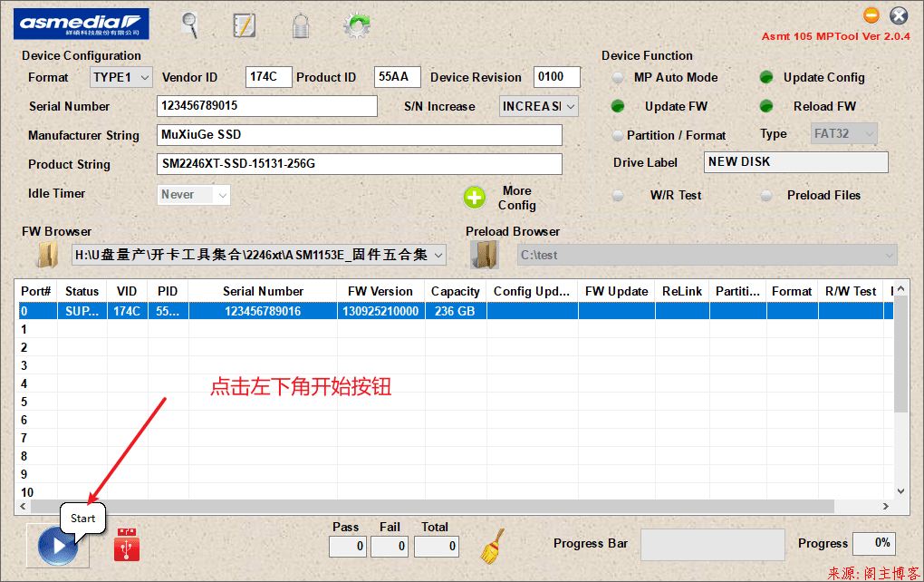924x582 pixels.
Task: Toggle the Reload FW option
Action: coord(766,106)
